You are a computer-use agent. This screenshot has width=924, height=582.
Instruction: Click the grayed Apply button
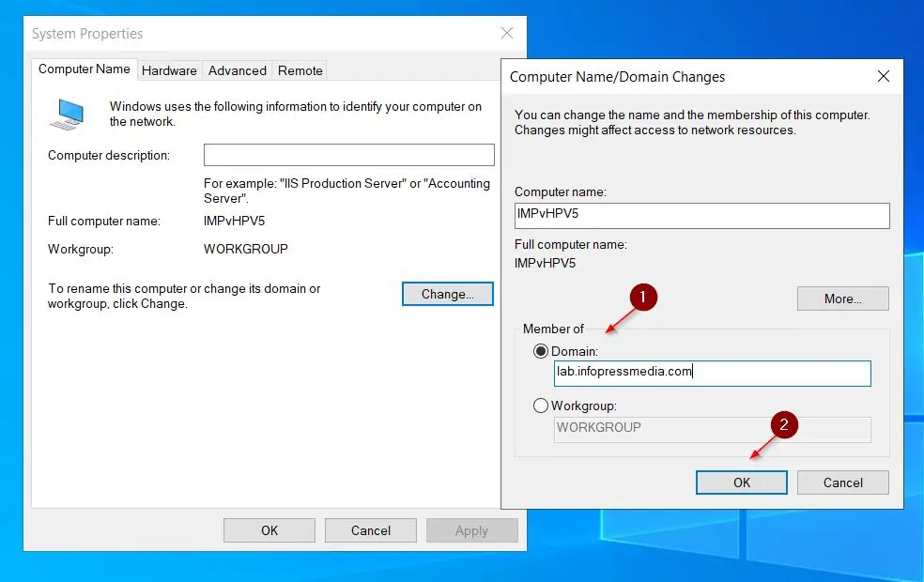472,530
